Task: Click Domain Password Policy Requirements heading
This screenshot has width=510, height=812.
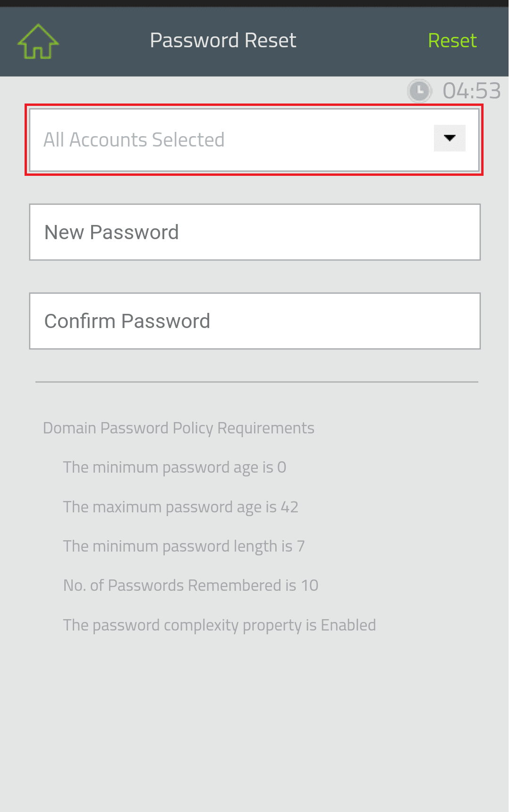Action: pyautogui.click(x=178, y=428)
